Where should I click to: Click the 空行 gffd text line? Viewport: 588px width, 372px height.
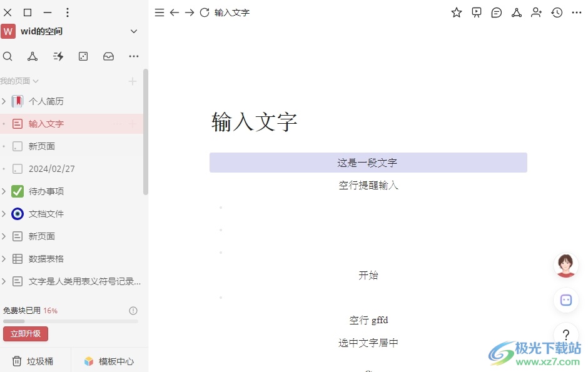[368, 320]
